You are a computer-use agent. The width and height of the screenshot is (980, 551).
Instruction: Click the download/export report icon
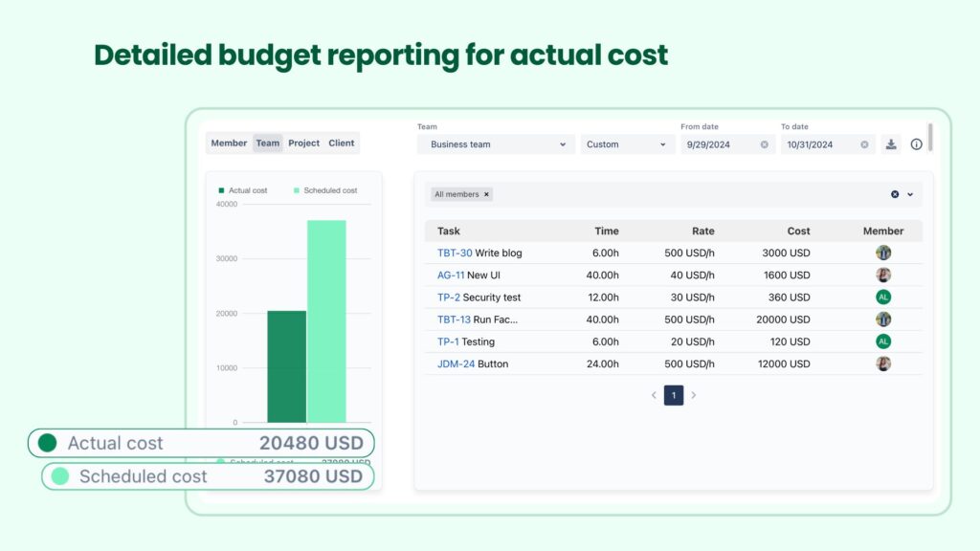[891, 143]
